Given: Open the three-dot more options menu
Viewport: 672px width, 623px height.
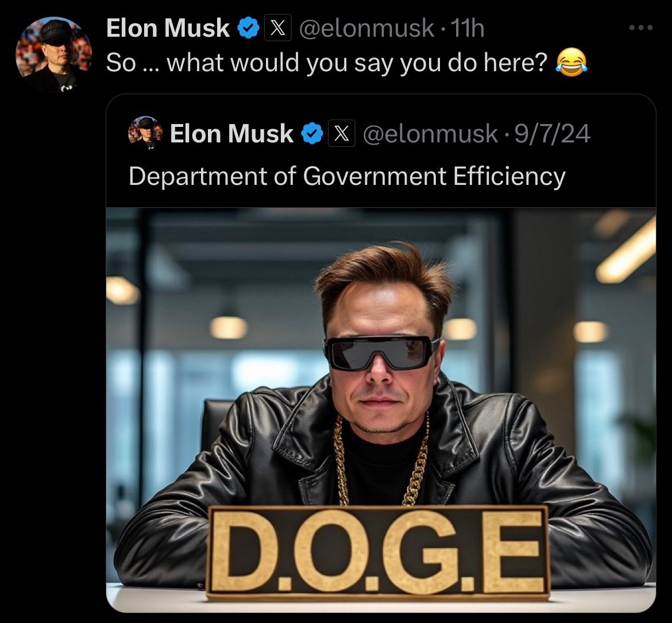Looking at the screenshot, I should point(641,28).
